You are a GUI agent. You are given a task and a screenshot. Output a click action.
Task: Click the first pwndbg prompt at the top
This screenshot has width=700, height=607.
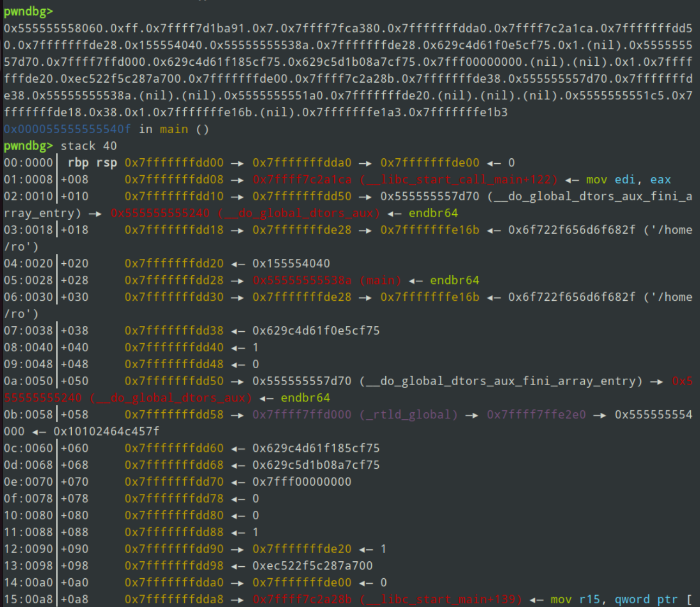28,11
